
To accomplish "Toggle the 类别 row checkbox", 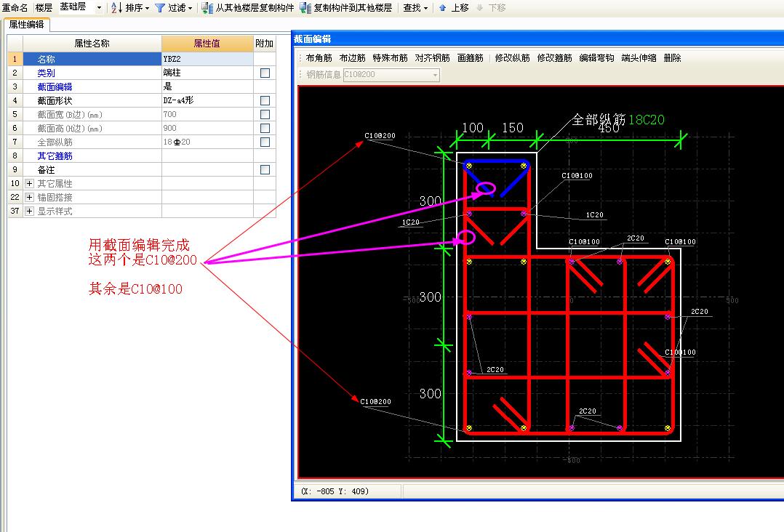I will click(265, 73).
